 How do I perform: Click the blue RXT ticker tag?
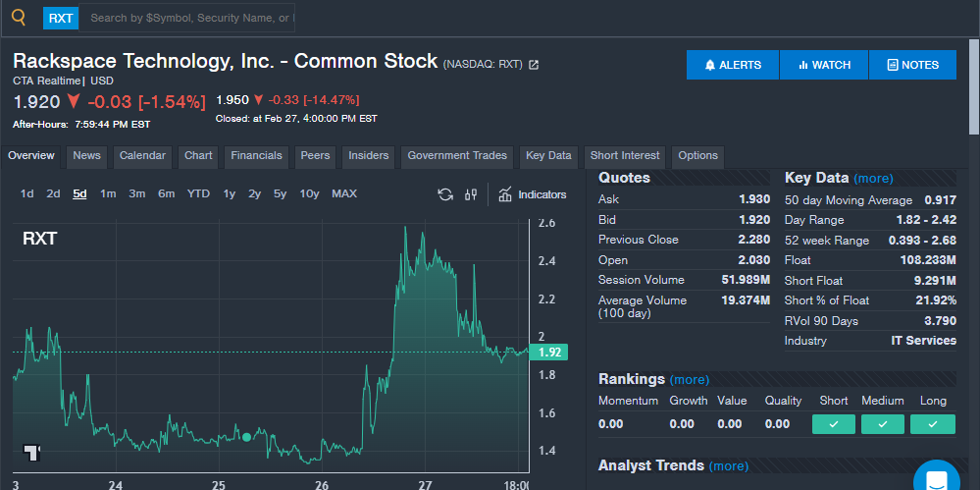coord(61,18)
